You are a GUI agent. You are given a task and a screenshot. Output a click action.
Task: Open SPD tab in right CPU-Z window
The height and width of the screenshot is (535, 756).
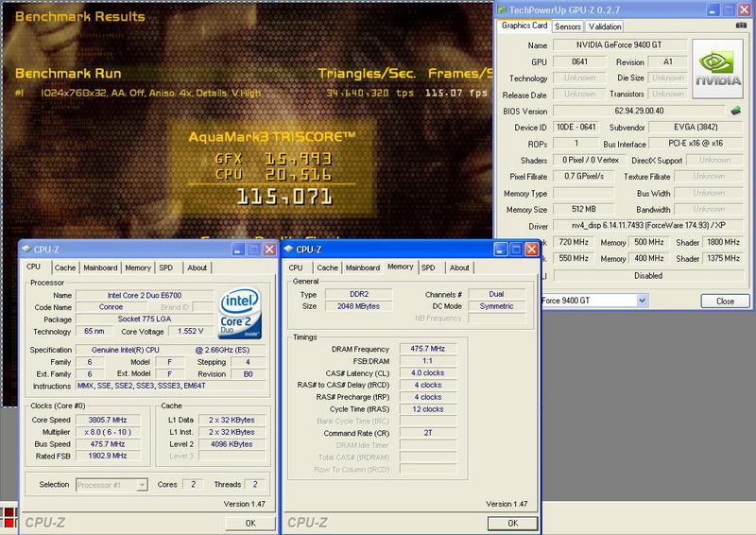[x=428, y=267]
